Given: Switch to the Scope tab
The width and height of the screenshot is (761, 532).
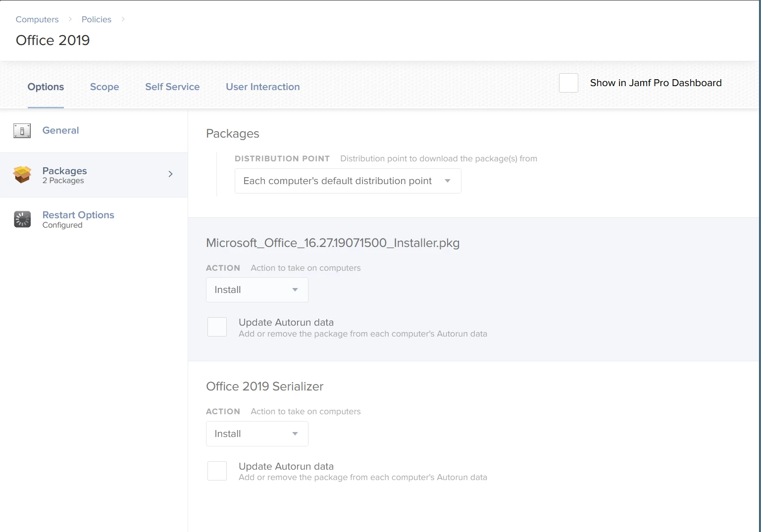Looking at the screenshot, I should [x=104, y=87].
